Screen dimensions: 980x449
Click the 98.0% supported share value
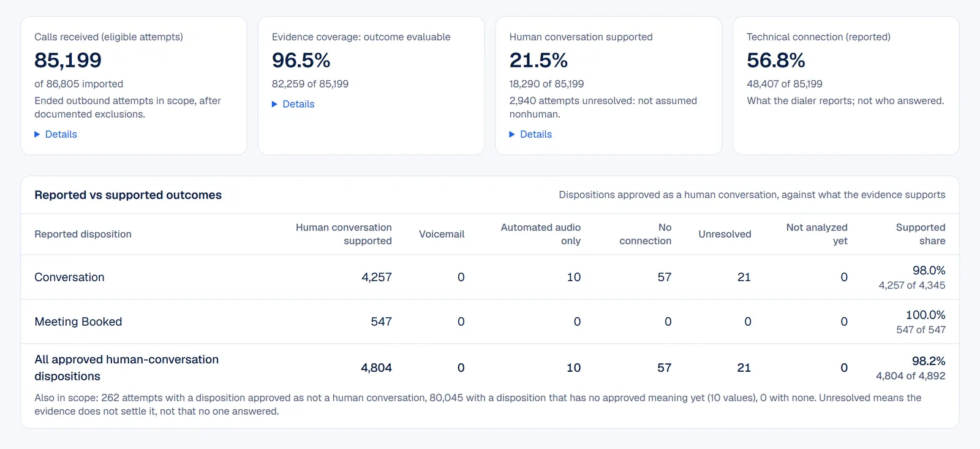click(x=929, y=270)
